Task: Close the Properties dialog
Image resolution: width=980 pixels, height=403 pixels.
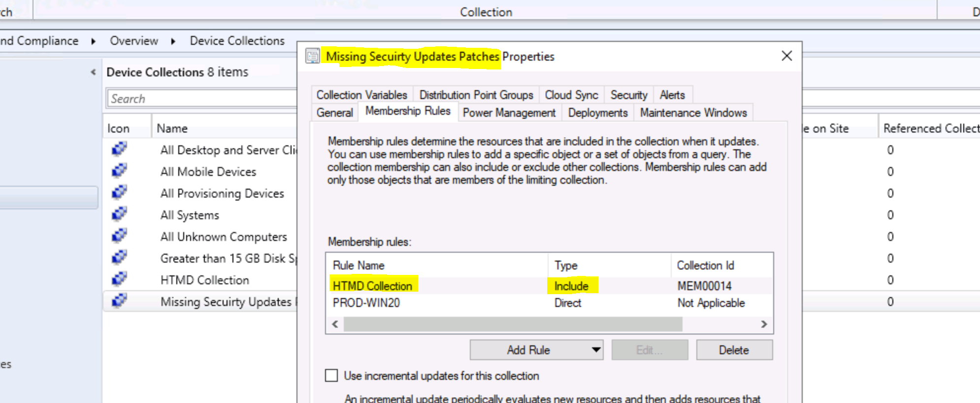Action: [x=786, y=56]
